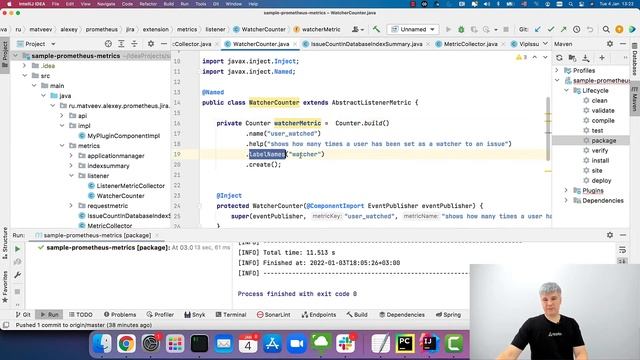Close the sample-prometheus-metrics [package] run tab

[x=156, y=236]
